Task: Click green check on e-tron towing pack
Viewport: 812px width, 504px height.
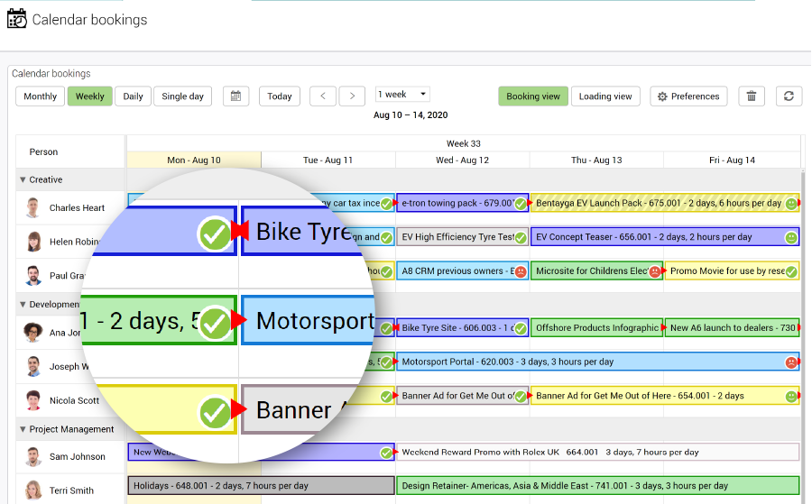Action: [x=521, y=204]
